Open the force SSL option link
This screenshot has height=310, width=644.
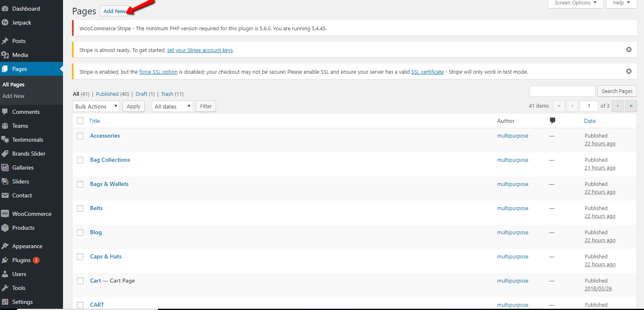[x=158, y=72]
